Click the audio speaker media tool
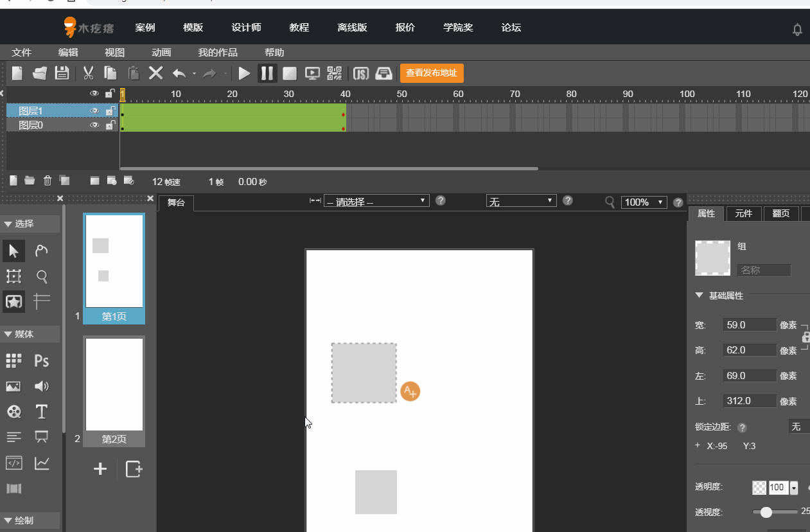The width and height of the screenshot is (810, 532). click(x=42, y=386)
